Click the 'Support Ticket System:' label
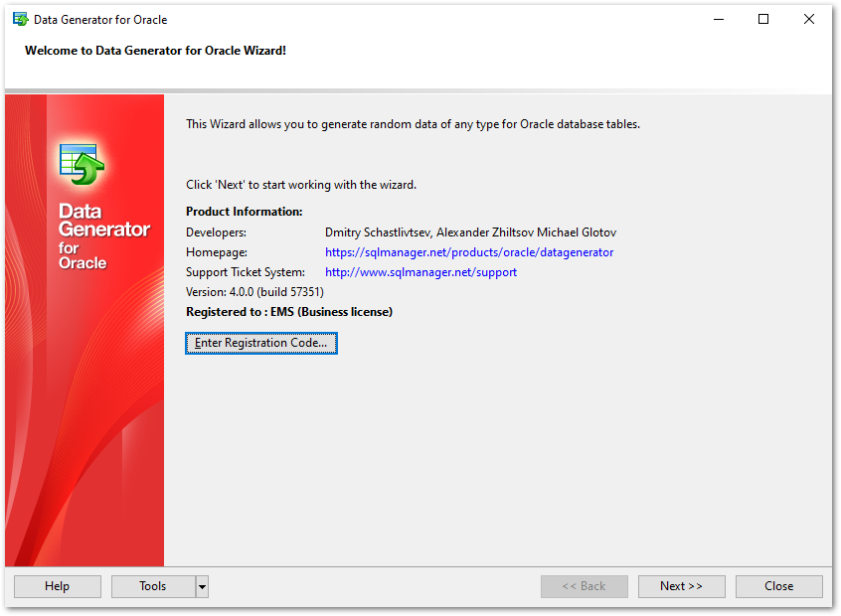841x616 pixels. coord(246,272)
